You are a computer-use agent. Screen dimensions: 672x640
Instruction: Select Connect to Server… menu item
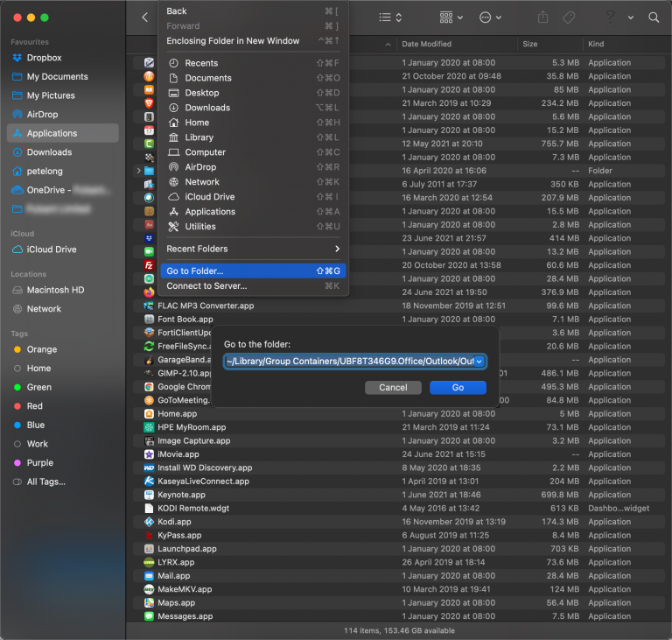pyautogui.click(x=253, y=285)
